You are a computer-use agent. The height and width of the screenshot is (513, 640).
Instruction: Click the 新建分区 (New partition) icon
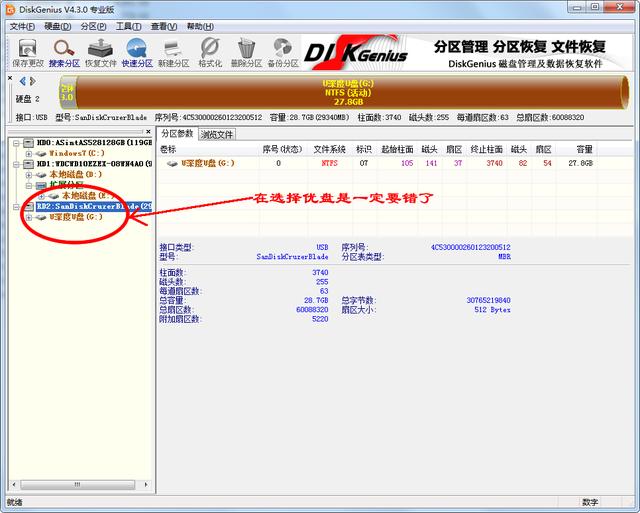click(x=174, y=51)
